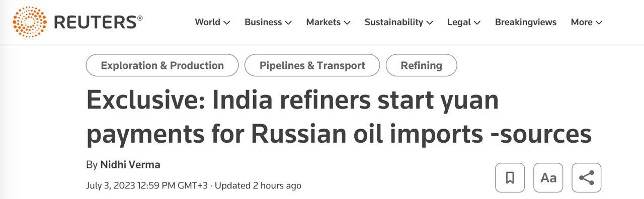Expand the Business dropdown arrow

click(x=288, y=23)
